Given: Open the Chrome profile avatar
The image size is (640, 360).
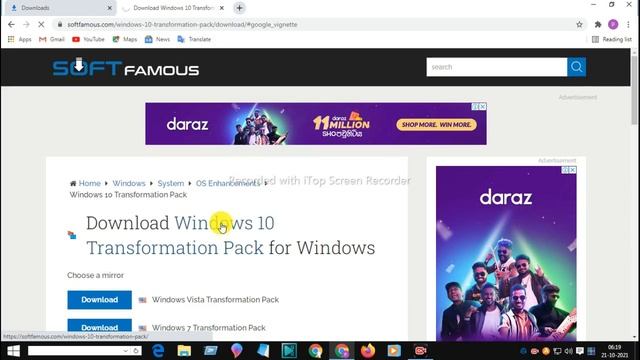Looking at the screenshot, I should pos(613,24).
